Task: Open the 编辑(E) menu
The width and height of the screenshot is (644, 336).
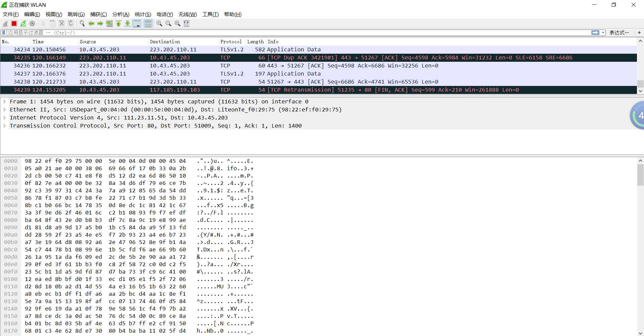Action: pos(32,14)
